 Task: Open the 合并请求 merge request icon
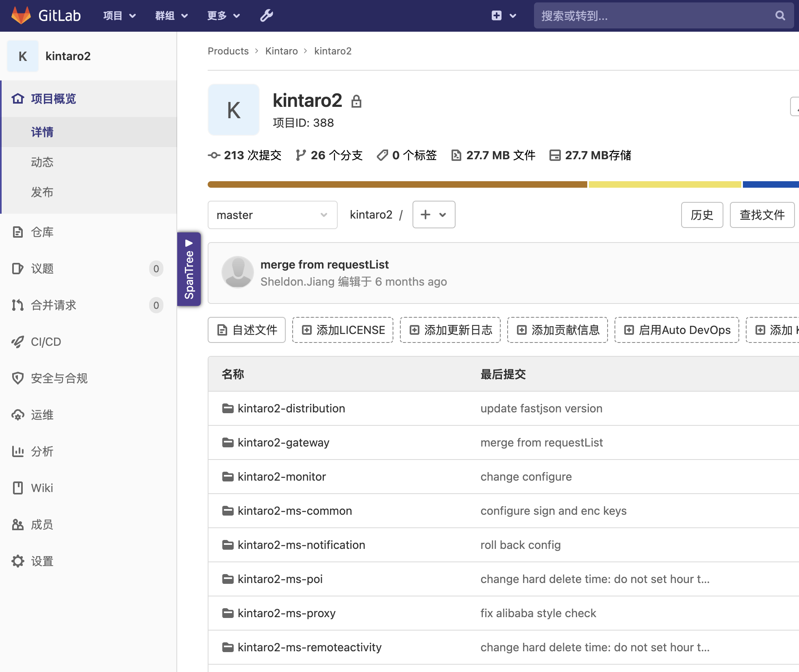[x=17, y=305]
